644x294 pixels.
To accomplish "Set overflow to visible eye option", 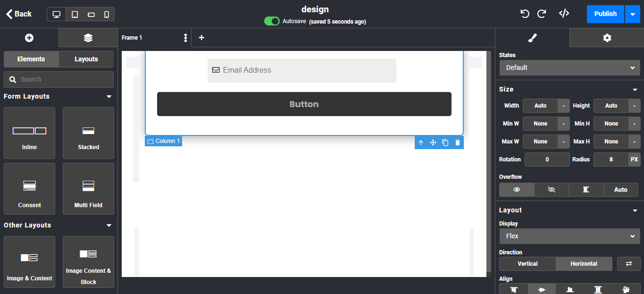I will [x=517, y=190].
